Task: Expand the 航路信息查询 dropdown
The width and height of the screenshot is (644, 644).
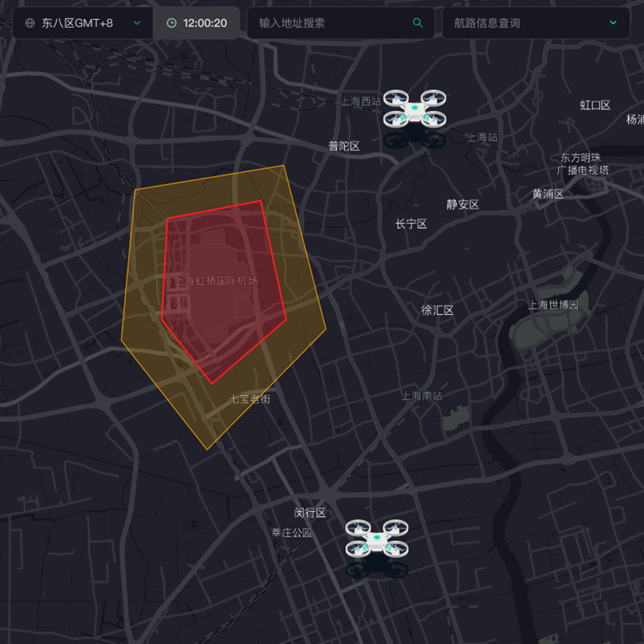Action: tap(535, 23)
